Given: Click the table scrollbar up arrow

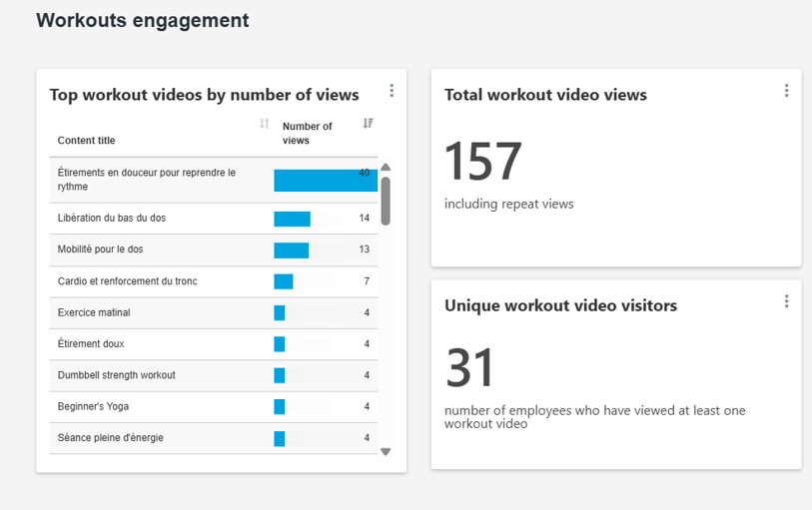Looking at the screenshot, I should [x=386, y=167].
